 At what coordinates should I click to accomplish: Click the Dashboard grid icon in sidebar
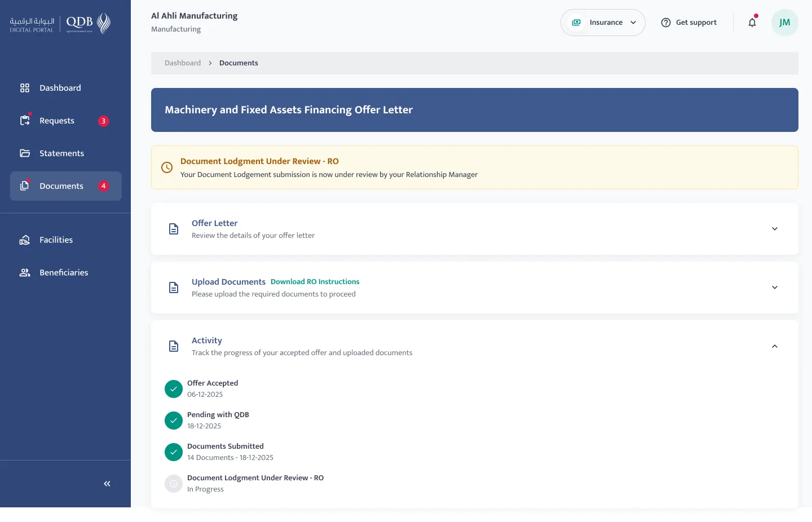click(25, 88)
